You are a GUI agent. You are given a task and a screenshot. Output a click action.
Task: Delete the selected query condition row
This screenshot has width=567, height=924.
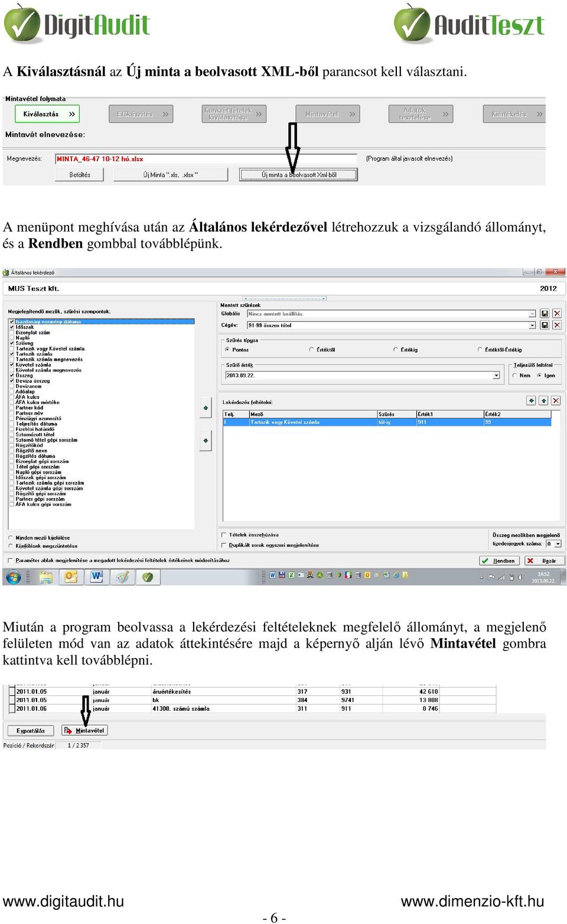(556, 401)
